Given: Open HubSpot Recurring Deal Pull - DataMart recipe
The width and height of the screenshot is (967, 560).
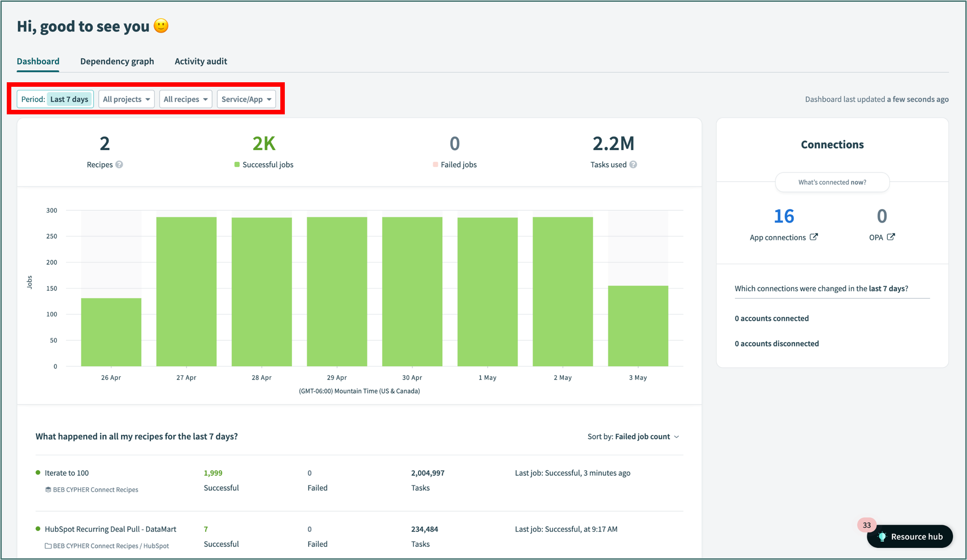Looking at the screenshot, I should 110,529.
